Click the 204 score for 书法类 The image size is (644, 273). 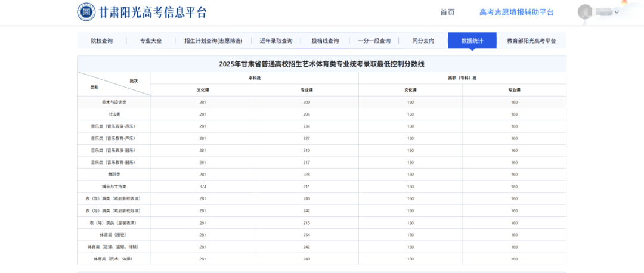(306, 114)
